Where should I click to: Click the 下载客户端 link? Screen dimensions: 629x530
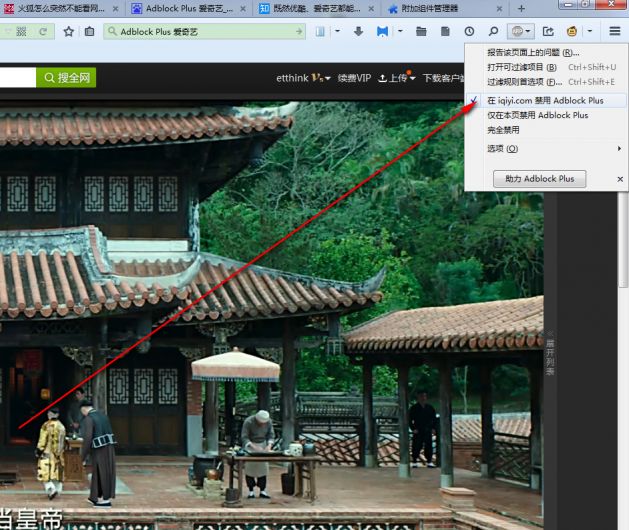click(x=443, y=78)
